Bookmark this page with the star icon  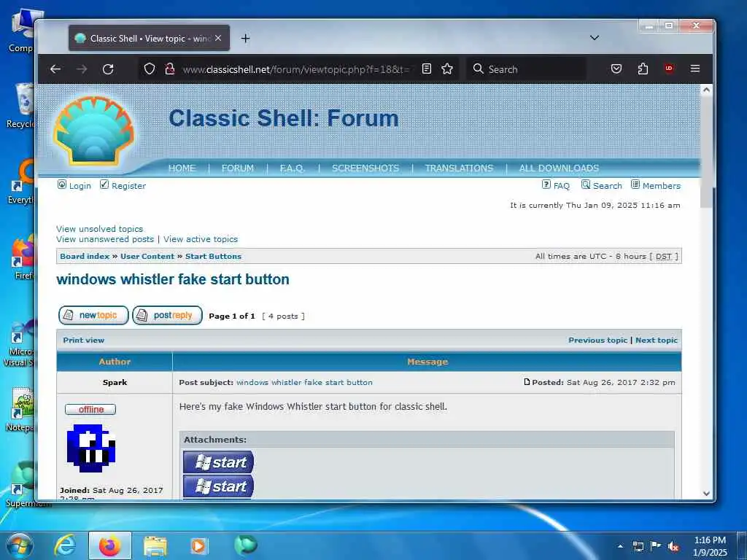(x=447, y=69)
